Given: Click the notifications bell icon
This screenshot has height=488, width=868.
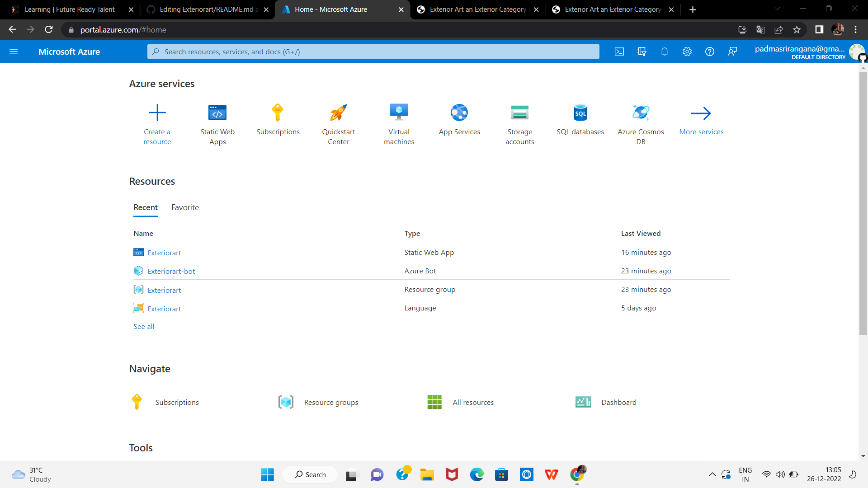Looking at the screenshot, I should 665,52.
